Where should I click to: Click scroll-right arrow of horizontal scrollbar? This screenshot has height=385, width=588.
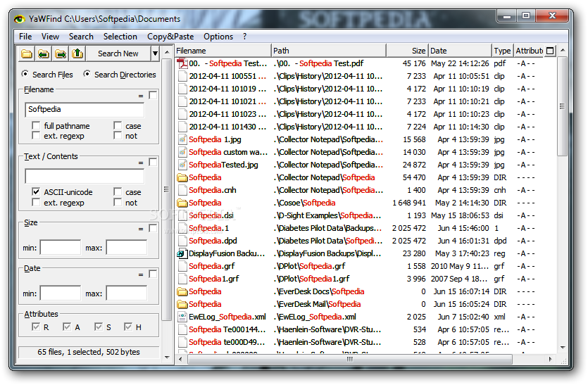point(551,360)
